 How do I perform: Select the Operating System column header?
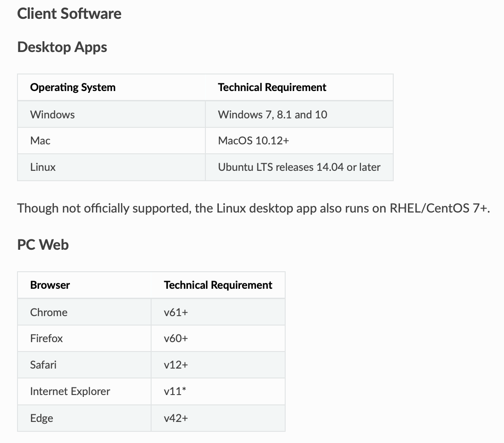[x=111, y=87]
